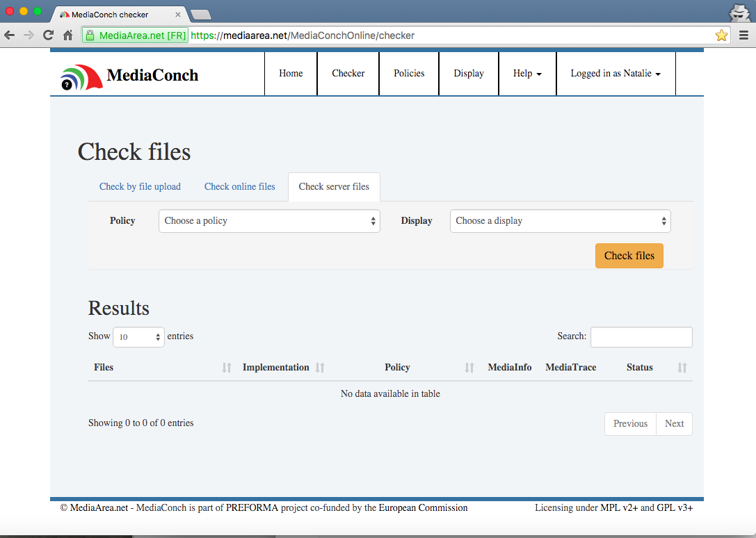756x538 pixels.
Task: Go to the Home page
Action: point(291,74)
